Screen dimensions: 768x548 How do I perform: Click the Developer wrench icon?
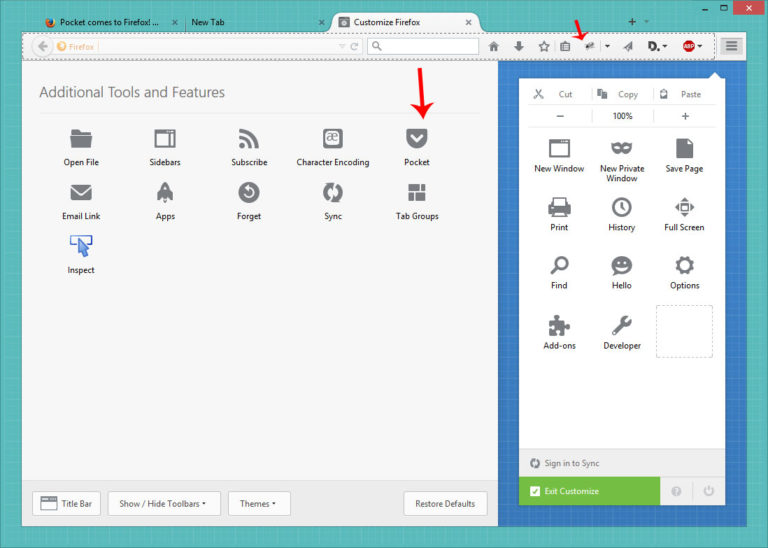pos(622,325)
